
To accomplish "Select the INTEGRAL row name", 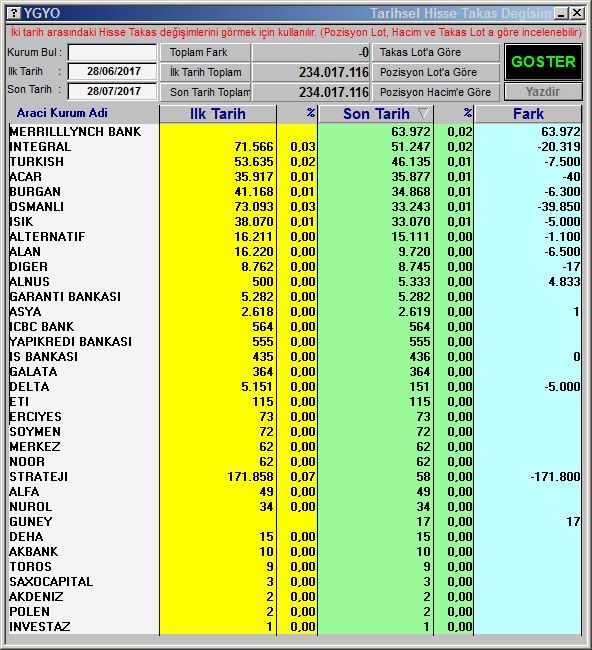I will [40, 147].
